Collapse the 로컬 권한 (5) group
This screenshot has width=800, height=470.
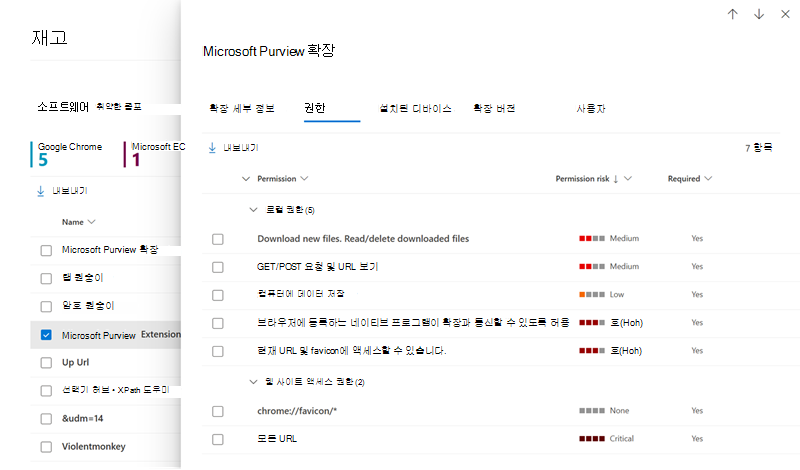point(253,210)
